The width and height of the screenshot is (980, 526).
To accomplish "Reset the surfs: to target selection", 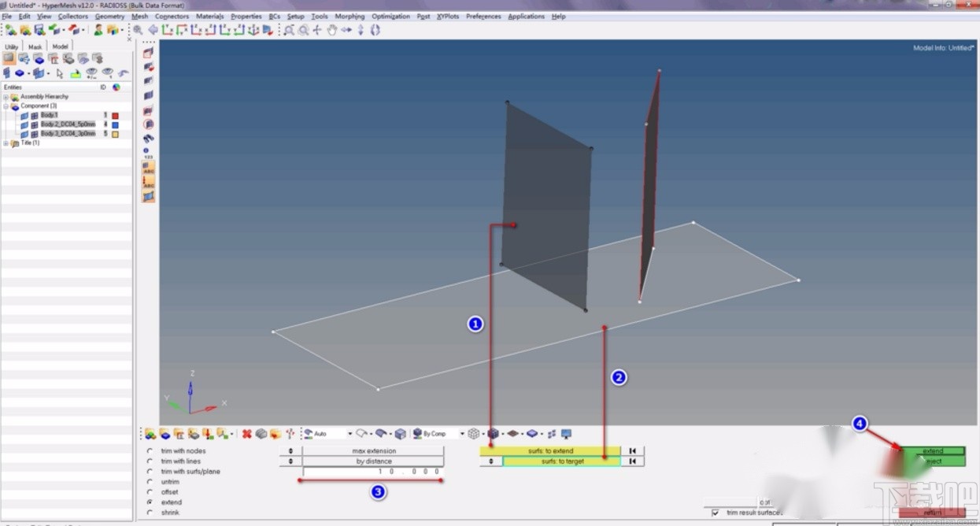I will point(632,461).
